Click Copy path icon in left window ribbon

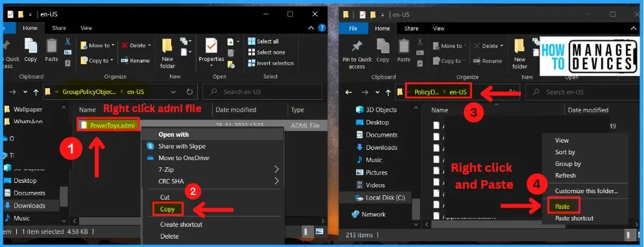(67, 53)
